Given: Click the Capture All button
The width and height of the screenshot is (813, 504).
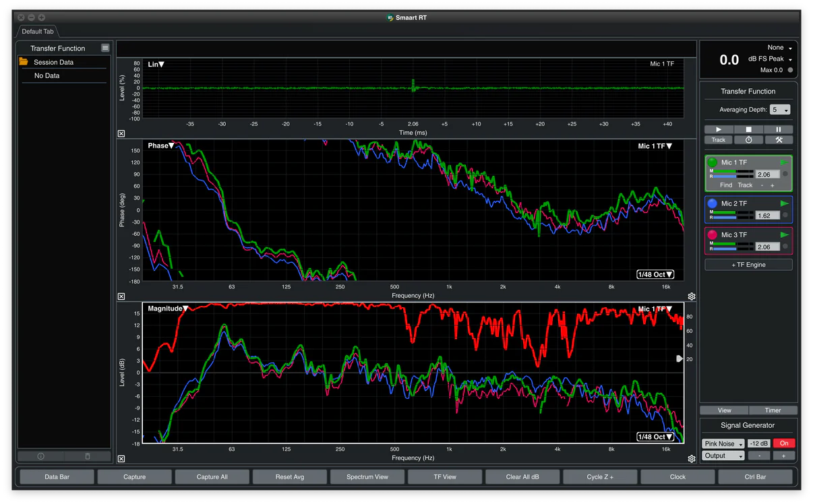Looking at the screenshot, I should coord(212,477).
